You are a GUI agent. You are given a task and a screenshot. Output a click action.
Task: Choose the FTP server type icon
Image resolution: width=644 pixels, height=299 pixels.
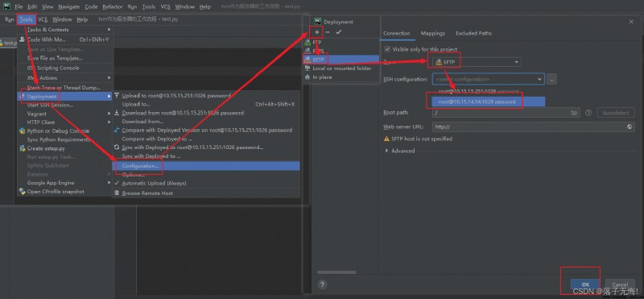click(x=308, y=43)
